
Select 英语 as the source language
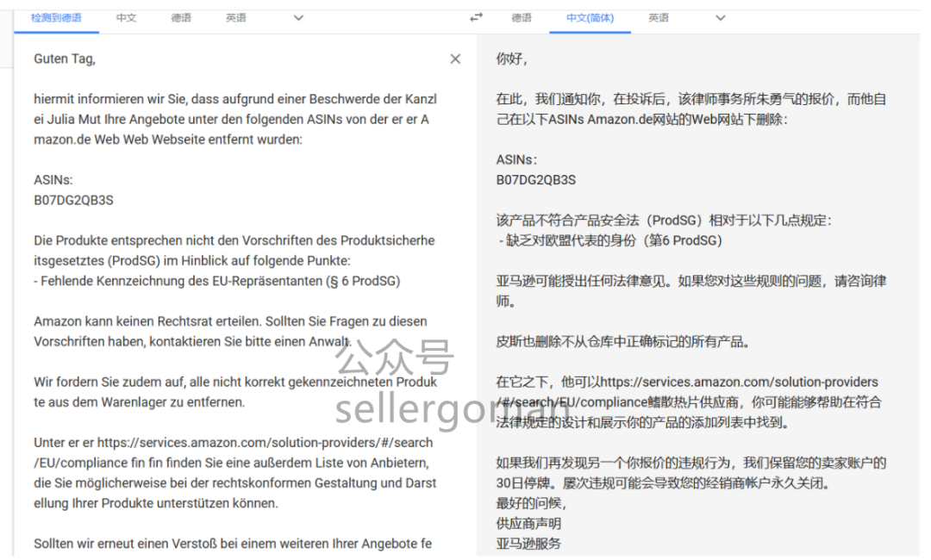coord(235,16)
